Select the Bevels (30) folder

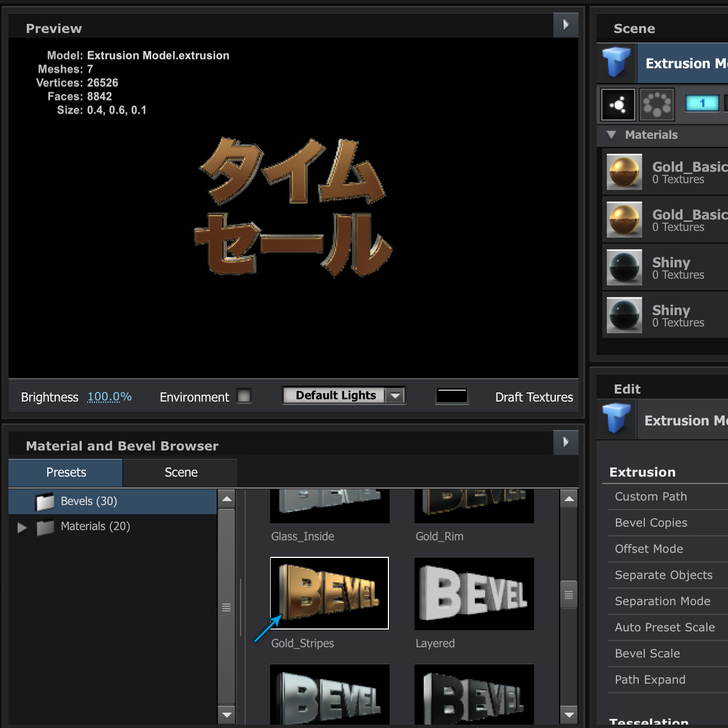(89, 501)
